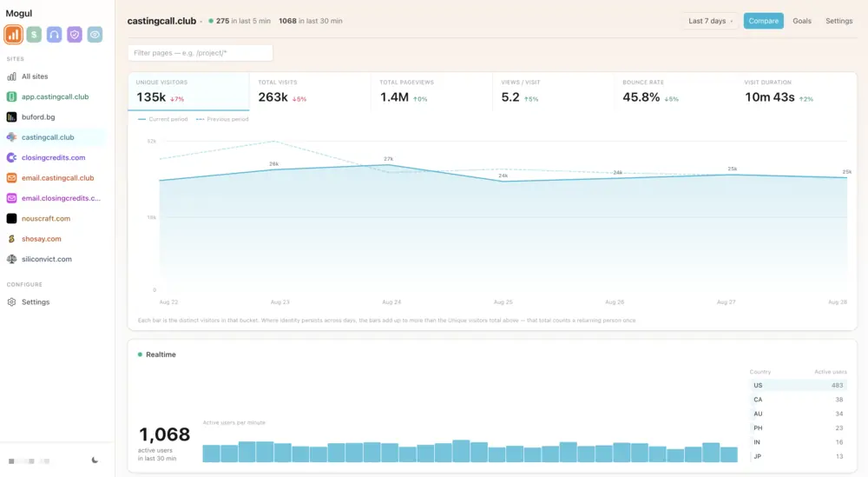Click the Current period legend entry
The height and width of the screenshot is (477, 868).
[x=163, y=119]
